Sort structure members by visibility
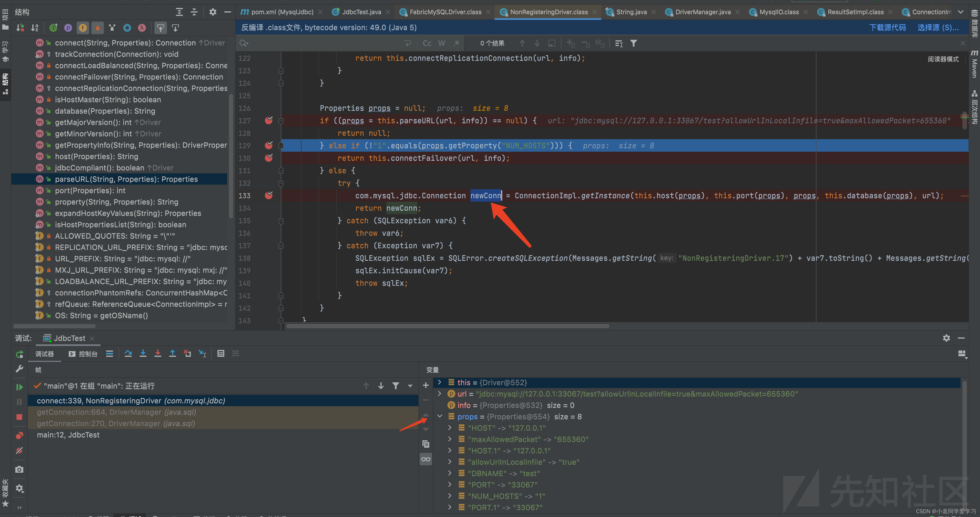The height and width of the screenshot is (517, 980). (x=20, y=28)
